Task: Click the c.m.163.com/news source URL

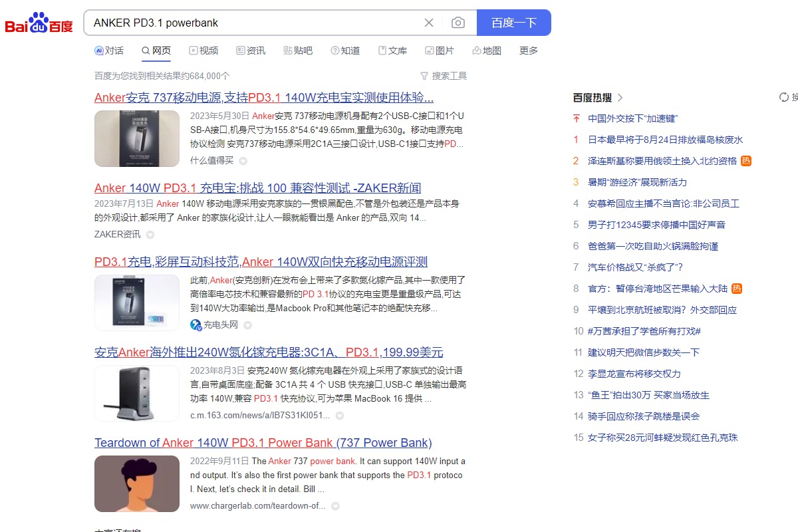Action: coord(260,416)
